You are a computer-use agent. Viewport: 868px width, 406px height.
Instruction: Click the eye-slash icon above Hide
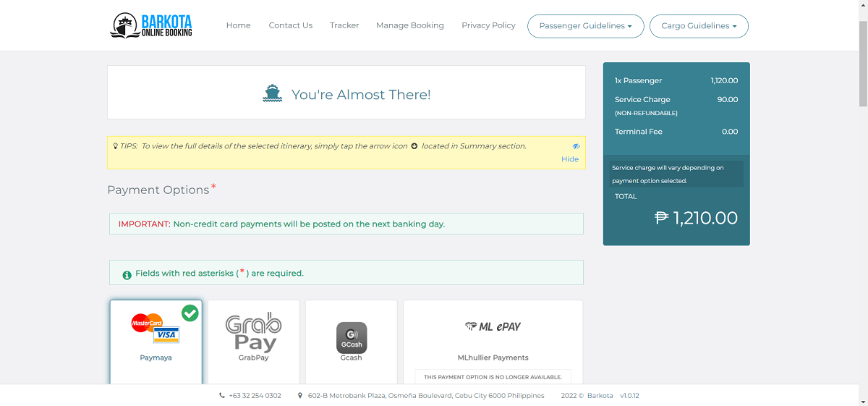pos(576,146)
